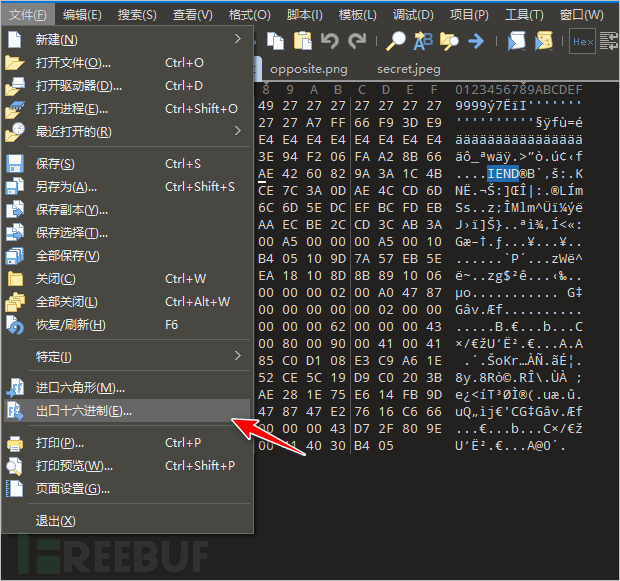Screen dimensions: 620x581
Task: Click the printer icon beside 打印(P)...
Action: (x=15, y=443)
